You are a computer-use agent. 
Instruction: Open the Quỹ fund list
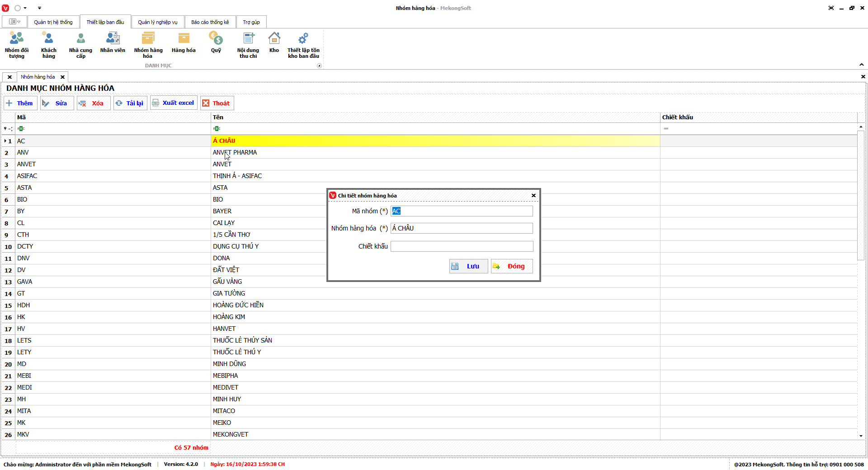(216, 43)
